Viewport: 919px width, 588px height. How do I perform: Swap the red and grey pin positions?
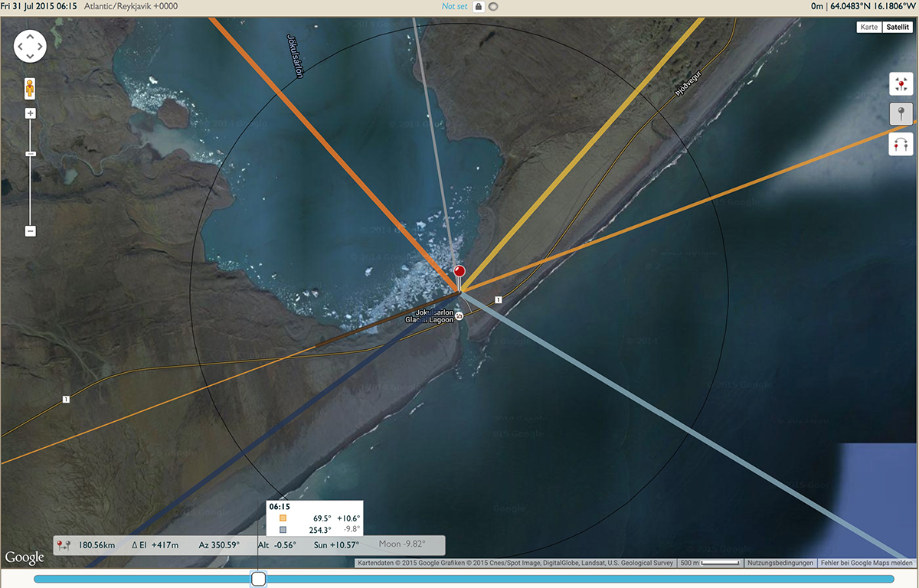click(x=900, y=144)
